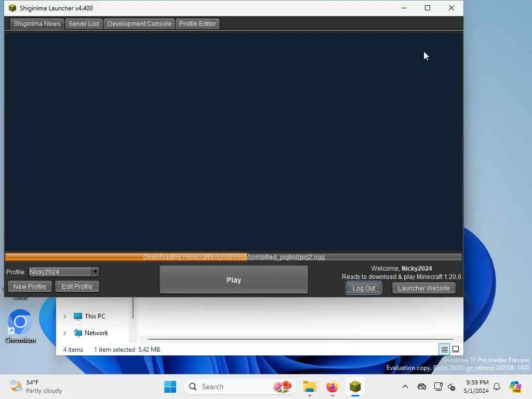The height and width of the screenshot is (399, 532).
Task: Open the Chromium desktop shortcut
Action: point(20,326)
